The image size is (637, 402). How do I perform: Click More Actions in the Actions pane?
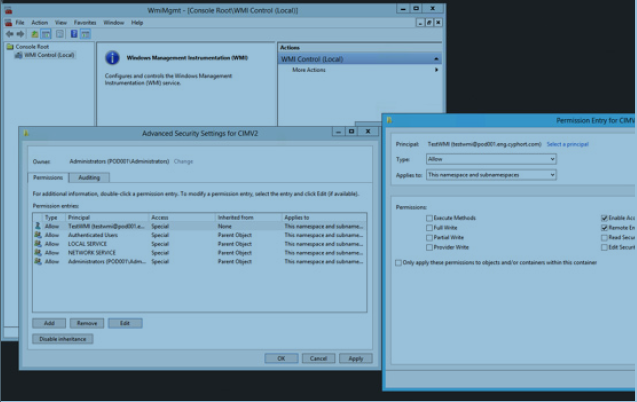(x=309, y=70)
